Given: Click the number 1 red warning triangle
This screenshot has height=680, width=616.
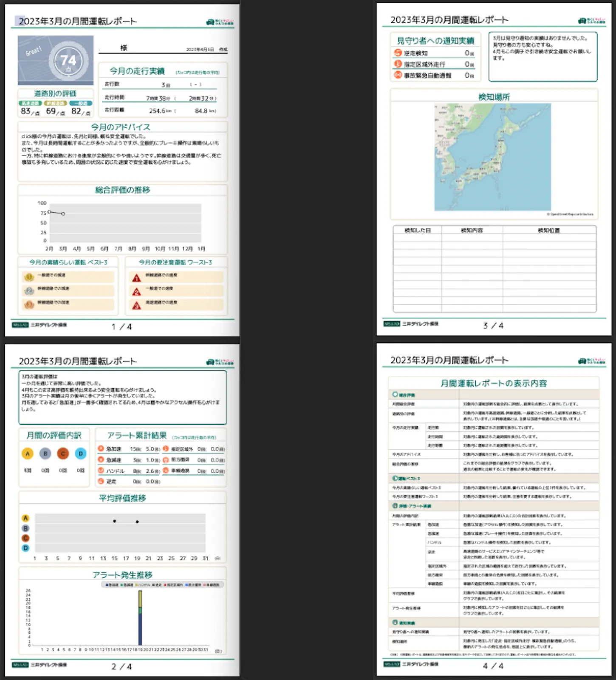Looking at the screenshot, I should 136,278.
